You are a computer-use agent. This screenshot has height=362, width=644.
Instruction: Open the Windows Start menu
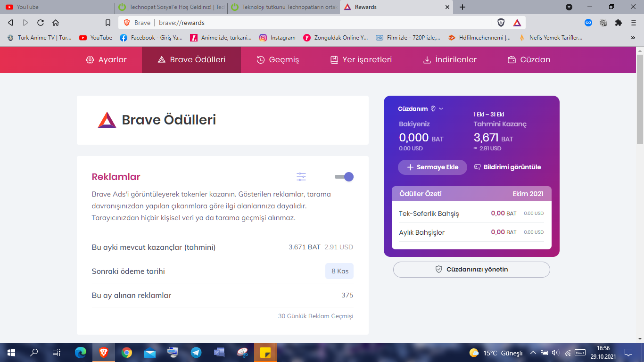(x=11, y=352)
